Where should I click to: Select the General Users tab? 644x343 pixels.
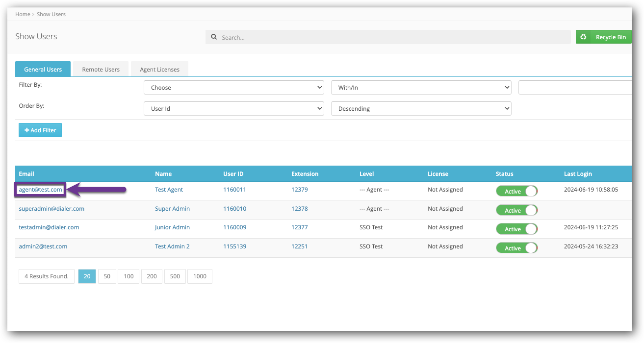click(x=43, y=70)
